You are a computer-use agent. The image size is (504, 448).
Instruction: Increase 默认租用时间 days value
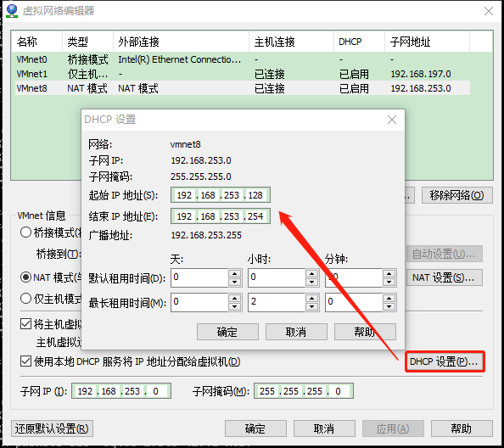tap(235, 274)
